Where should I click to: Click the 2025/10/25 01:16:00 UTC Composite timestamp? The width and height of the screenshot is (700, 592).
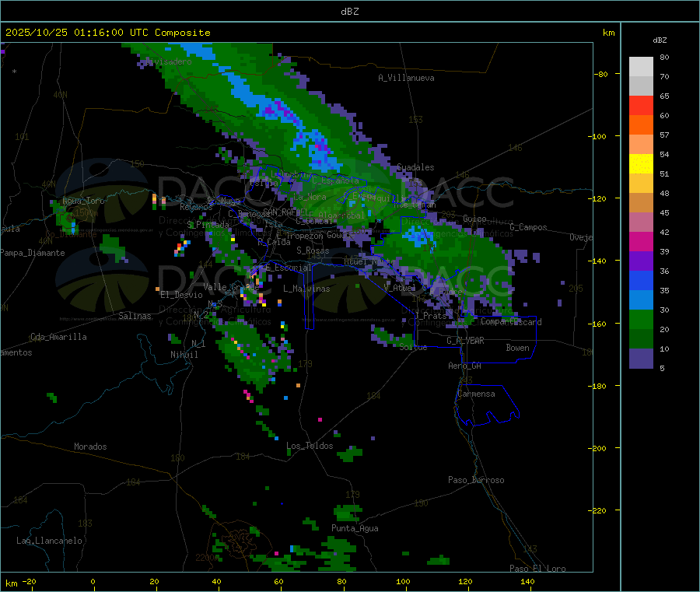(x=107, y=32)
